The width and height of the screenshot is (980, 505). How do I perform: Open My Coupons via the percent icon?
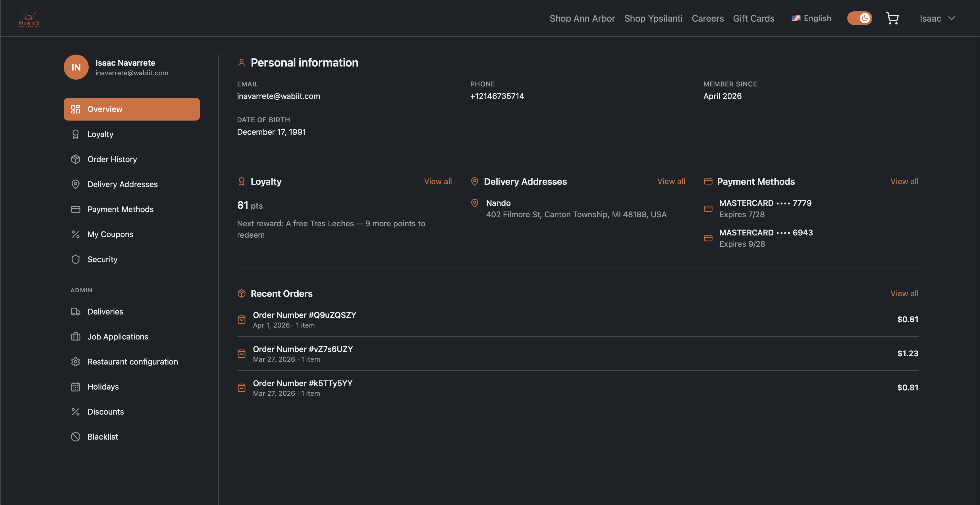[x=75, y=234]
